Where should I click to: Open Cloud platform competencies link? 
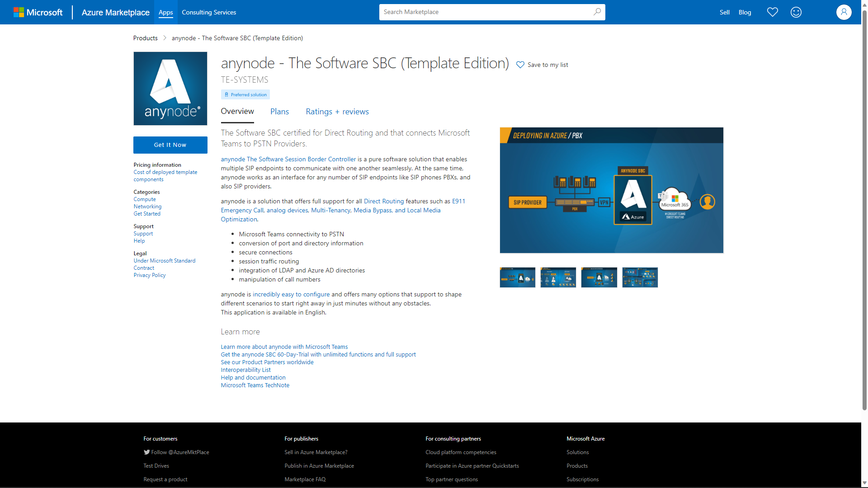461,452
